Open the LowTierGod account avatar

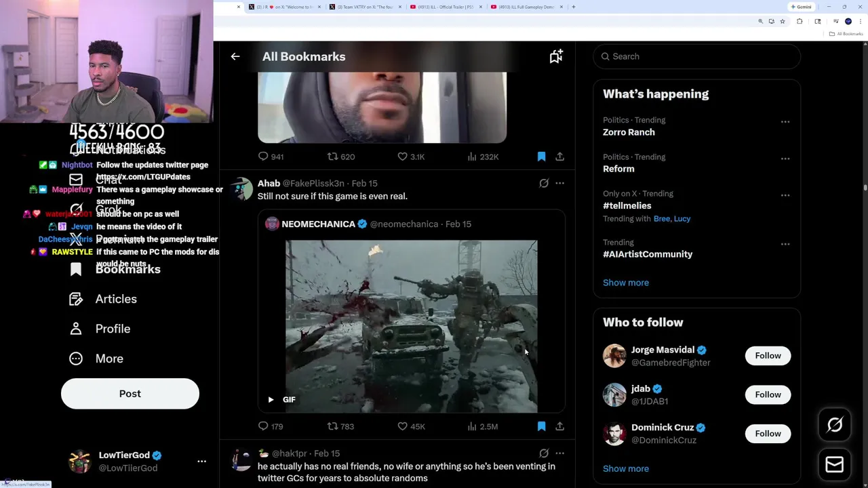tap(79, 462)
